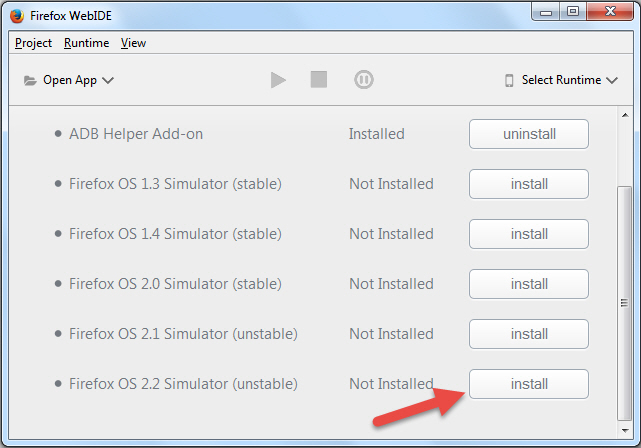Install Firefox OS 1.3 Simulator

[x=529, y=184]
